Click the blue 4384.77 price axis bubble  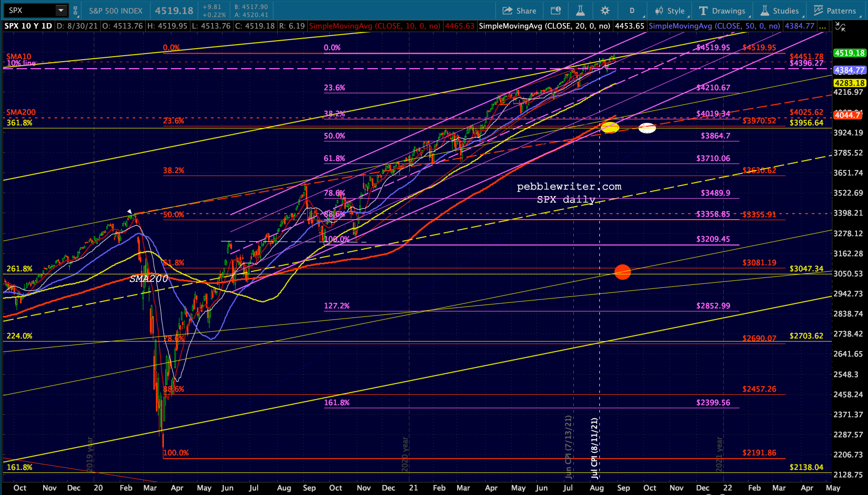(x=849, y=70)
